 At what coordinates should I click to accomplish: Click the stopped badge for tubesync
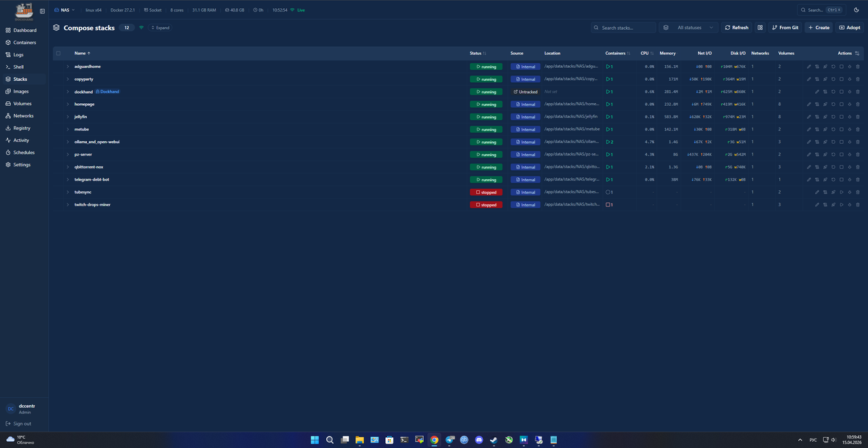pyautogui.click(x=486, y=192)
